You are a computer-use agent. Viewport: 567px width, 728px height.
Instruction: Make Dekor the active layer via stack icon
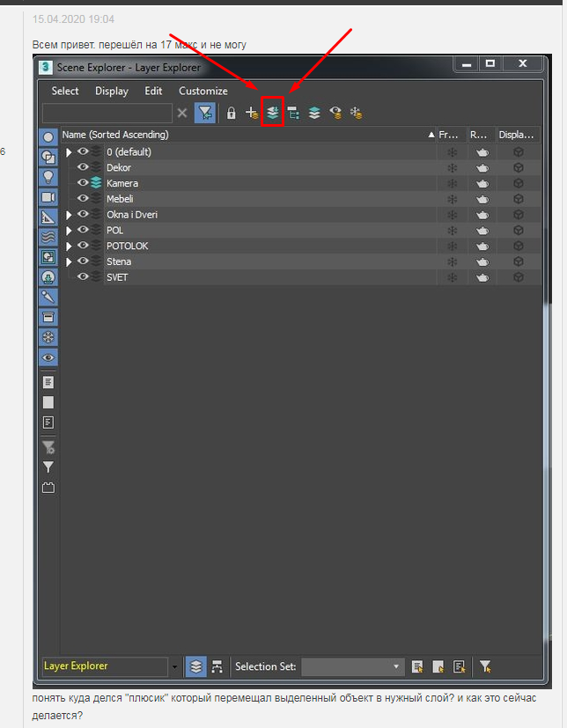point(96,167)
